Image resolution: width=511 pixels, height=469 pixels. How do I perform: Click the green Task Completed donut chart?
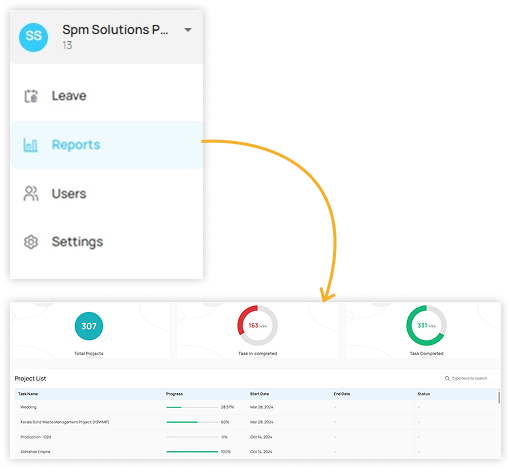(426, 326)
